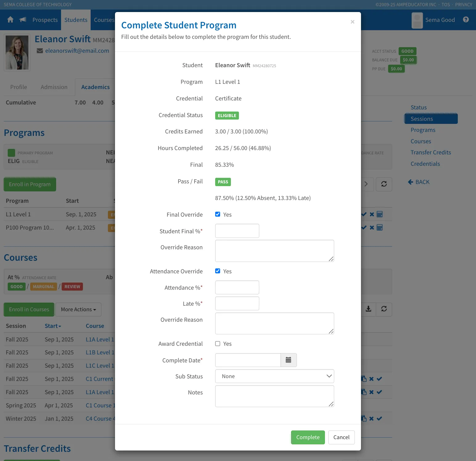476x461 pixels.
Task: Click the Cancel button
Action: (x=341, y=437)
